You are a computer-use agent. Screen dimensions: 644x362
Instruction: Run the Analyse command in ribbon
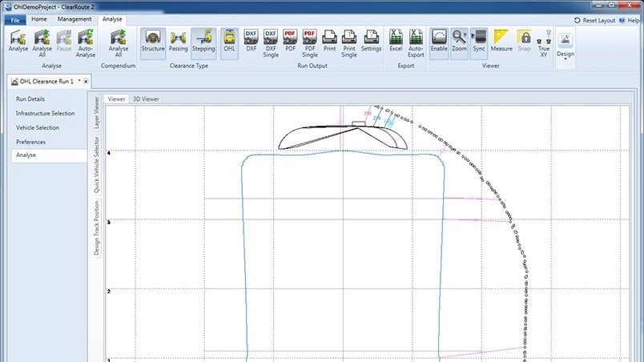(18, 41)
